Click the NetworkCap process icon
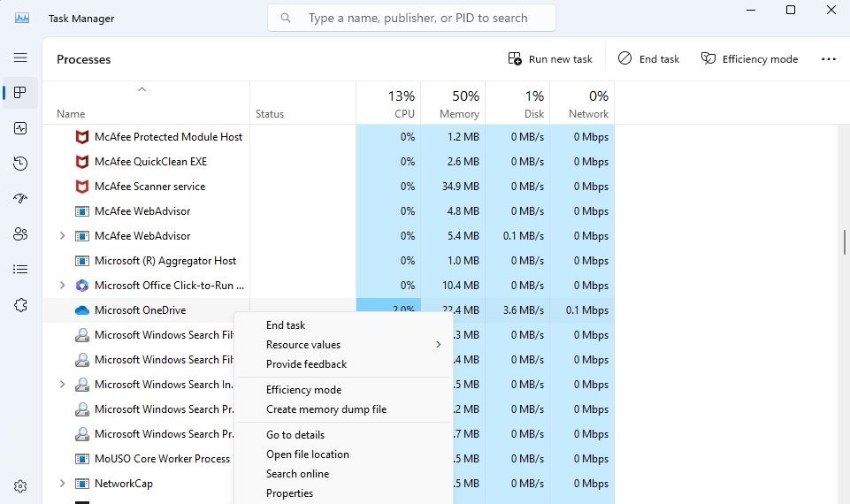The height and width of the screenshot is (504, 850). [82, 484]
